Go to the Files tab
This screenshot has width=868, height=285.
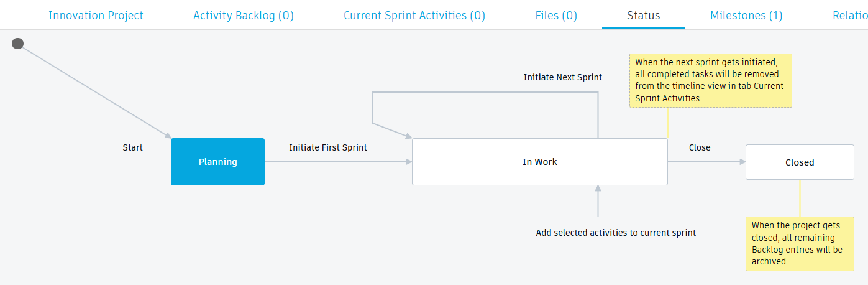[556, 16]
